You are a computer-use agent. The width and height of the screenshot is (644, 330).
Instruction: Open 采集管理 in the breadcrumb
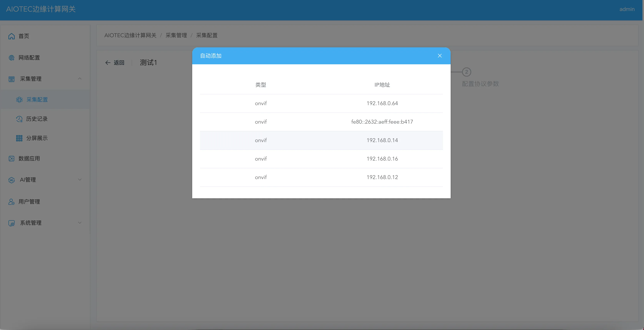pos(176,35)
